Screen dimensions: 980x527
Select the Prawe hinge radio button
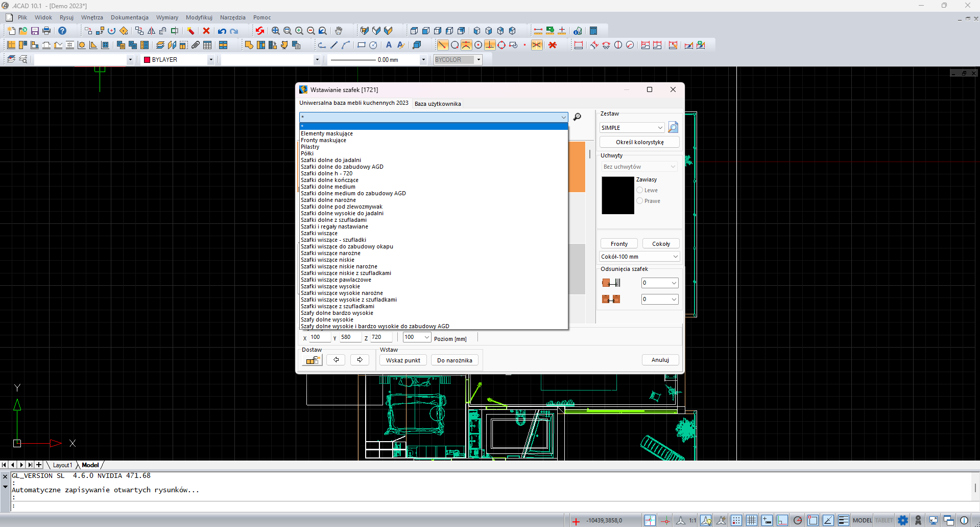[640, 201]
